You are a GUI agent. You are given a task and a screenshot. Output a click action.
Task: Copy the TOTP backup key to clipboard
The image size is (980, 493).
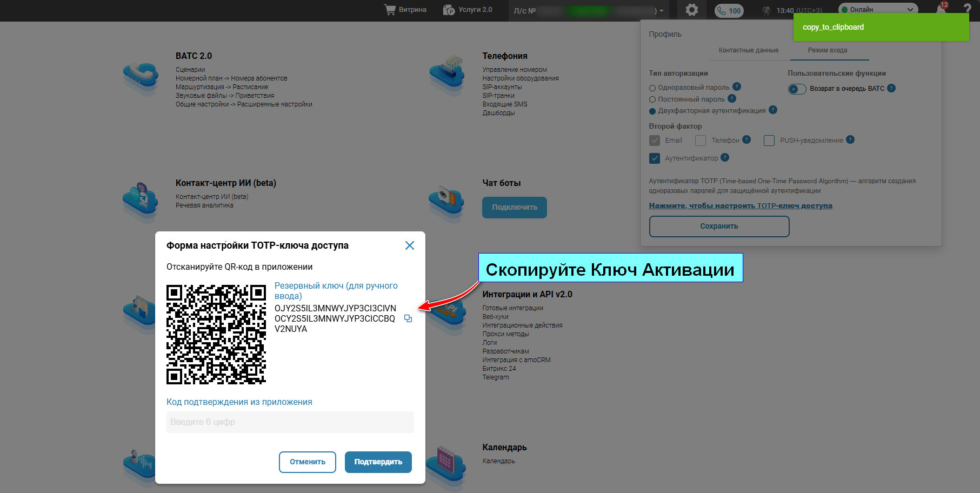(408, 319)
